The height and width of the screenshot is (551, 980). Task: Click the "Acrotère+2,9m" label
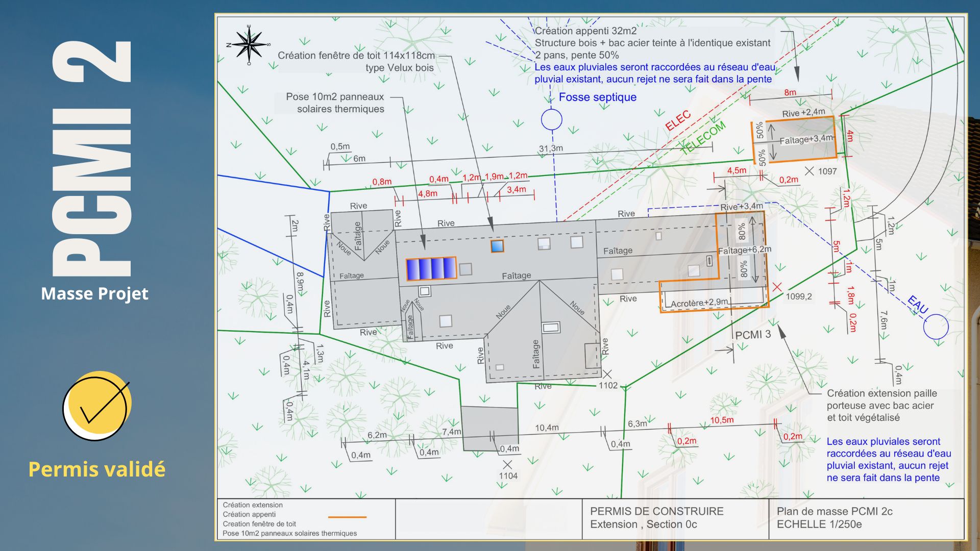point(699,303)
